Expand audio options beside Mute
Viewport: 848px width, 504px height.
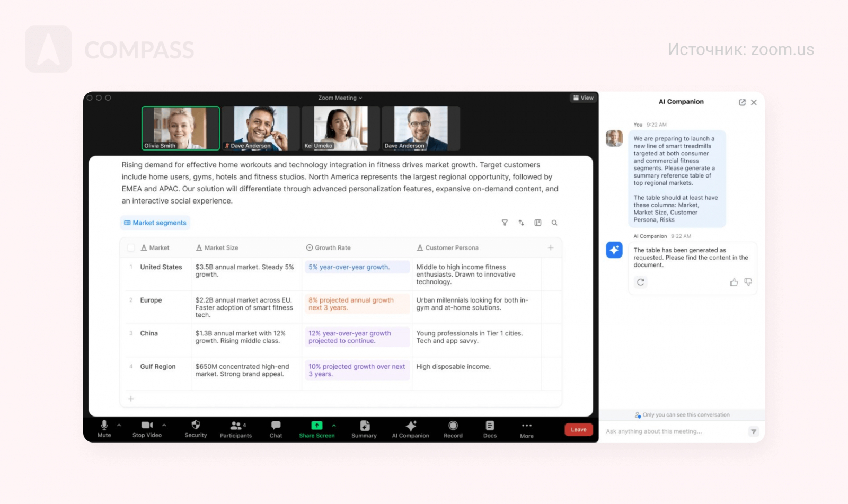[x=119, y=425]
